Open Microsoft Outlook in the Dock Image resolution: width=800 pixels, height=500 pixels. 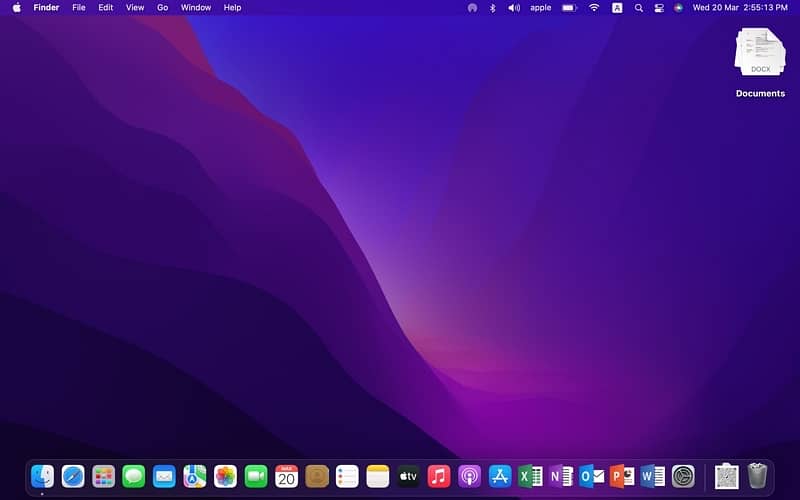591,476
